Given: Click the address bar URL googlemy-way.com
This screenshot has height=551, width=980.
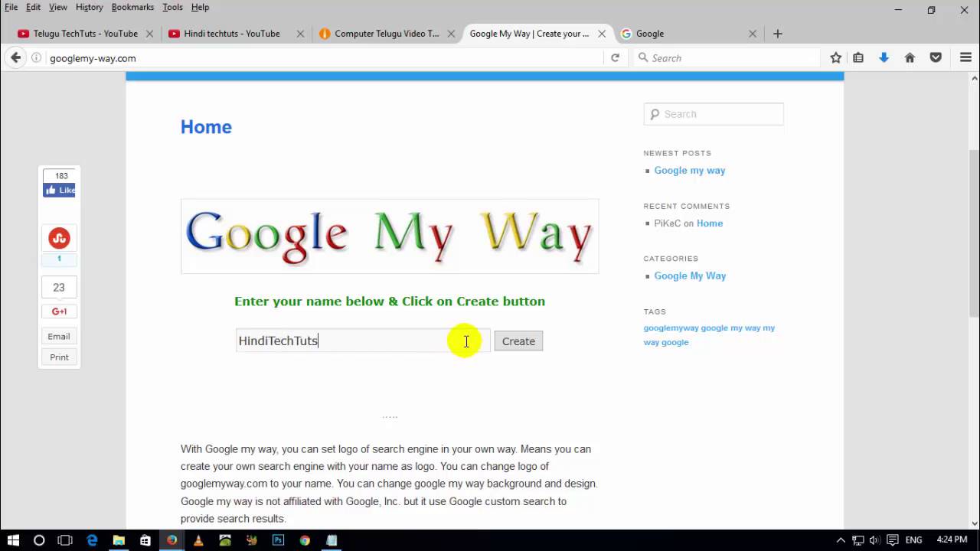Looking at the screenshot, I should (x=93, y=58).
